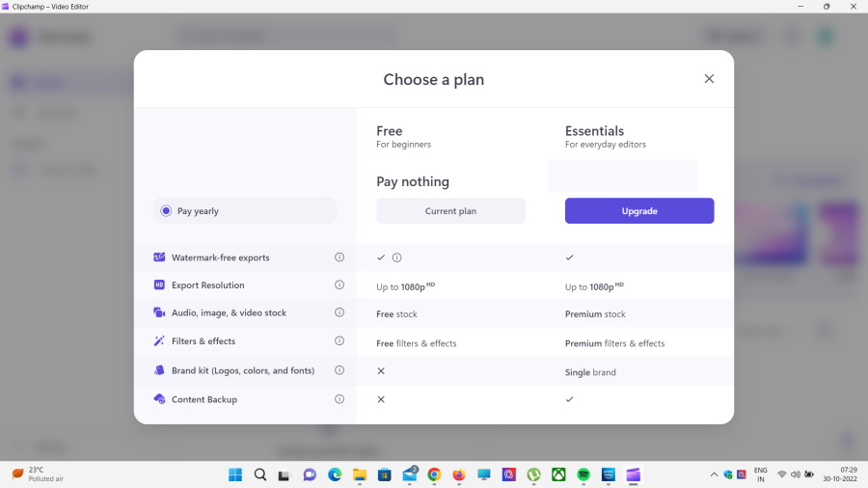This screenshot has width=868, height=488.
Task: Click info icon next to Free plan checkmark
Action: [x=397, y=258]
